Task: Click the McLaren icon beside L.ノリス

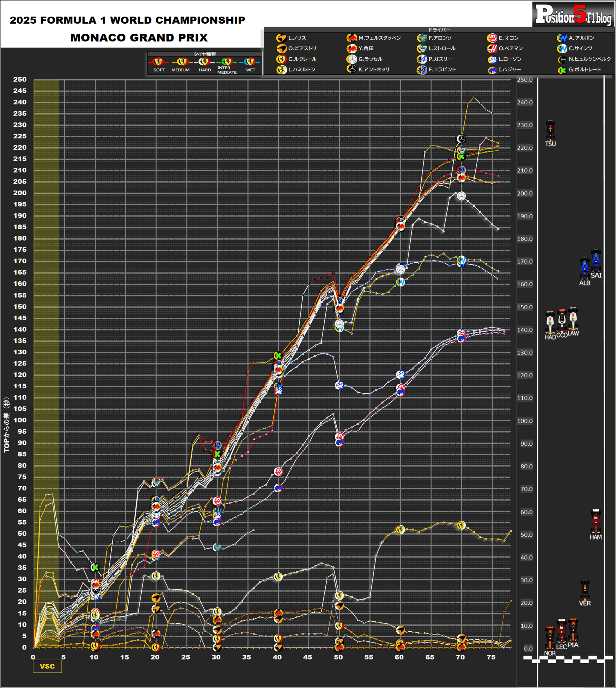Action: click(281, 38)
